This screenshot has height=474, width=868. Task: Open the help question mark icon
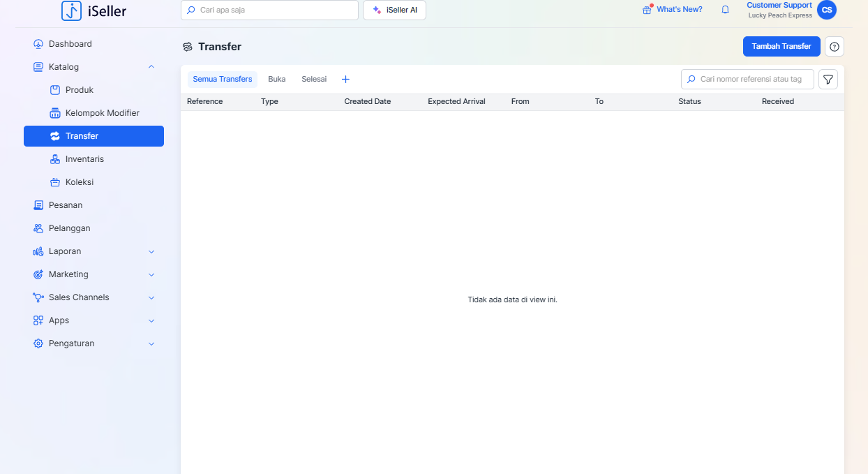(835, 47)
